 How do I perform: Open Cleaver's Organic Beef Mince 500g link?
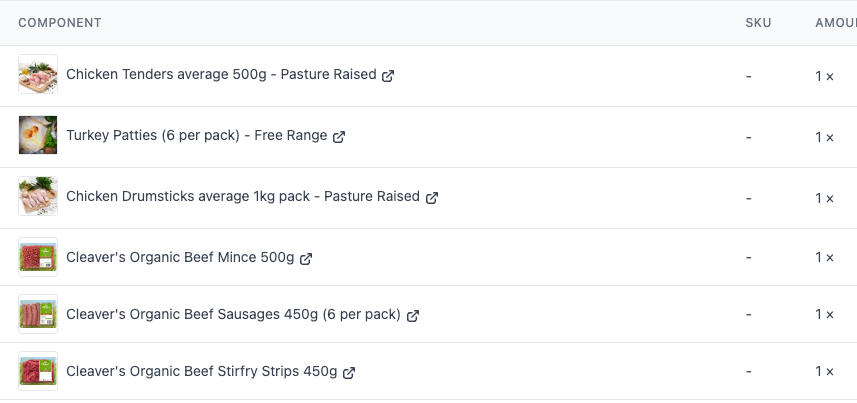click(180, 258)
